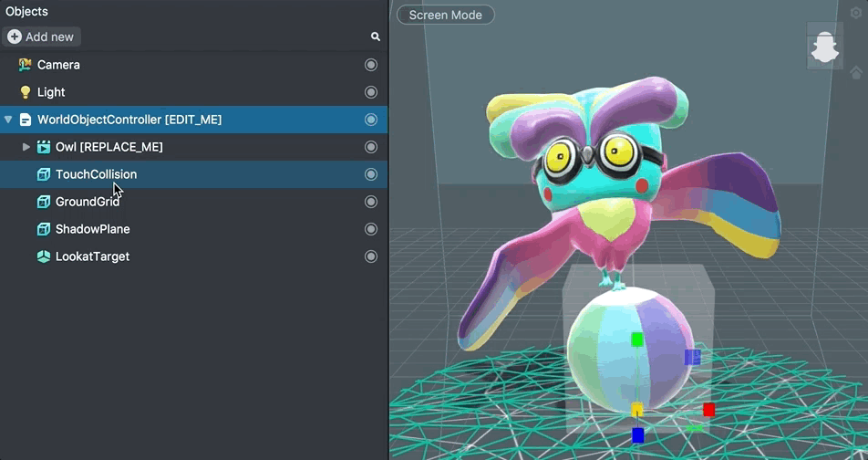This screenshot has width=868, height=460.
Task: Click the red X-axis gizmo handle
Action: 708,410
